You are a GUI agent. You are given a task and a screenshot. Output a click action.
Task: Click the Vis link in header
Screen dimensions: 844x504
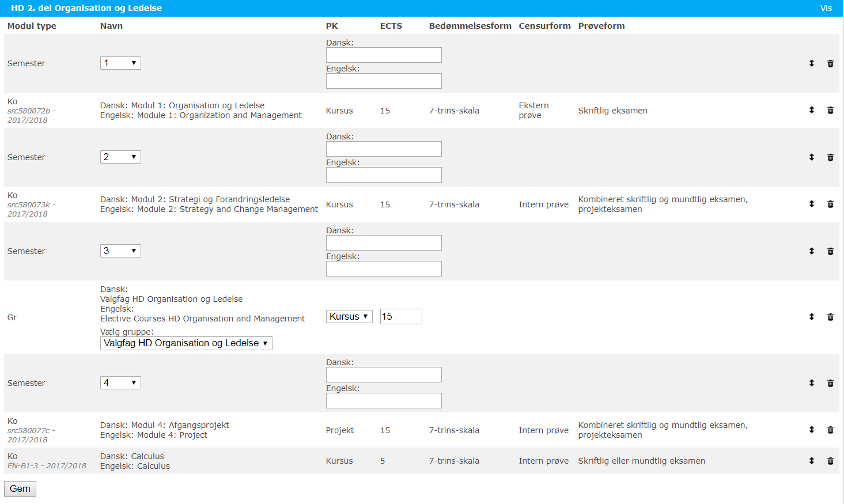coord(826,8)
